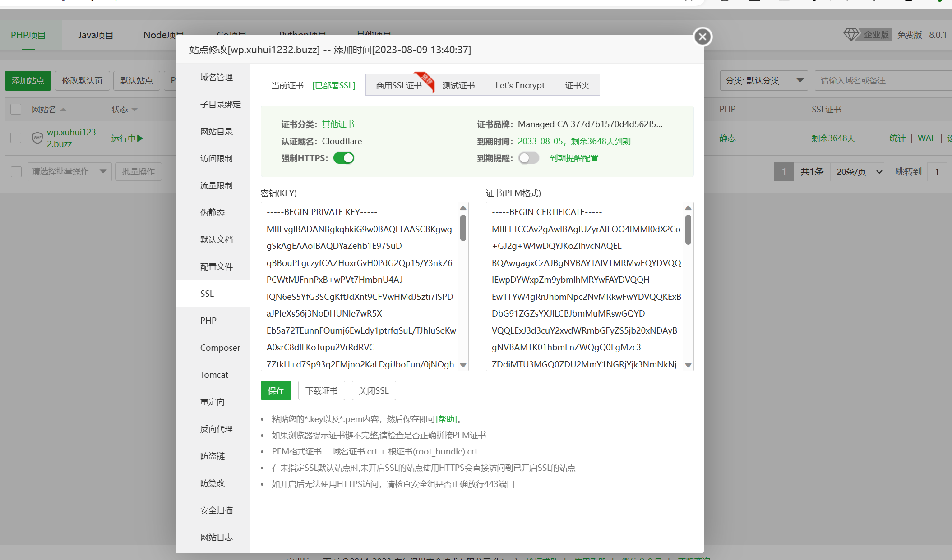Open the Java项目 tab
This screenshot has height=560, width=952.
(x=96, y=35)
